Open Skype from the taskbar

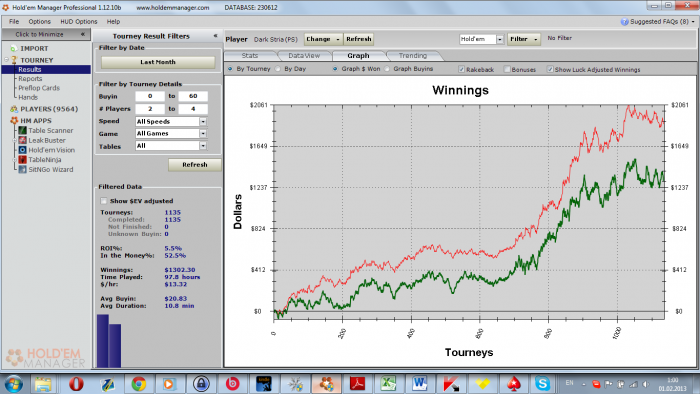pos(542,384)
